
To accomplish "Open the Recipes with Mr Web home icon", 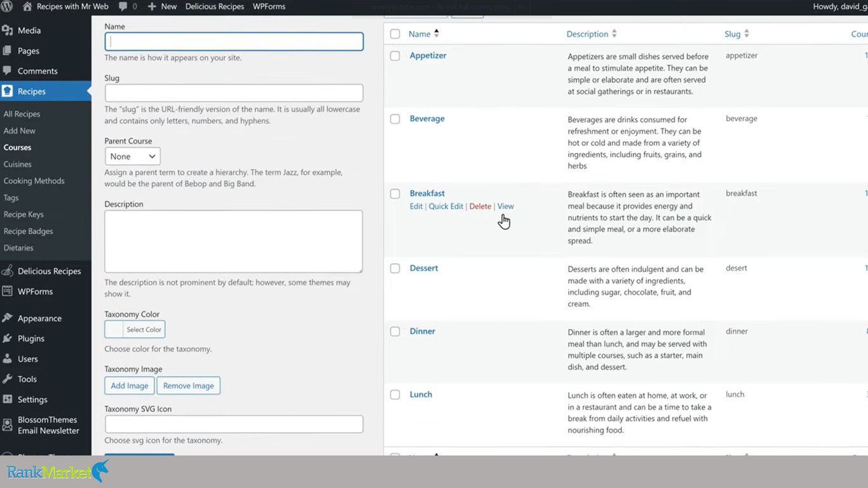I will [27, 6].
